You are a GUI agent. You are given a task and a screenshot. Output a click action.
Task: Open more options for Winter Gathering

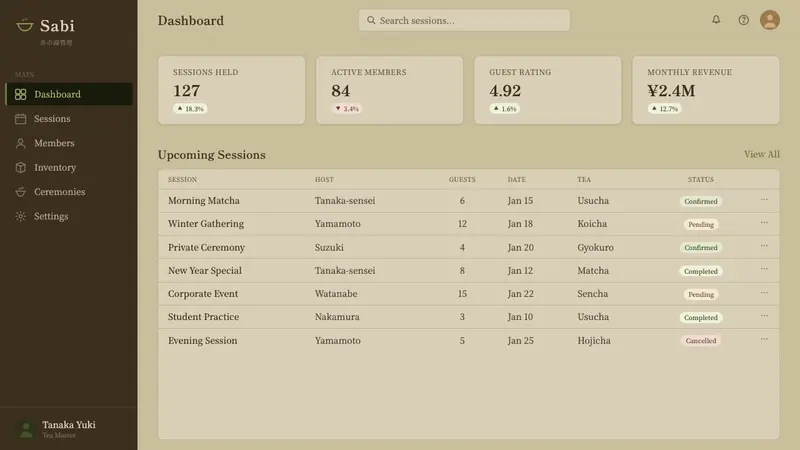pyautogui.click(x=764, y=222)
